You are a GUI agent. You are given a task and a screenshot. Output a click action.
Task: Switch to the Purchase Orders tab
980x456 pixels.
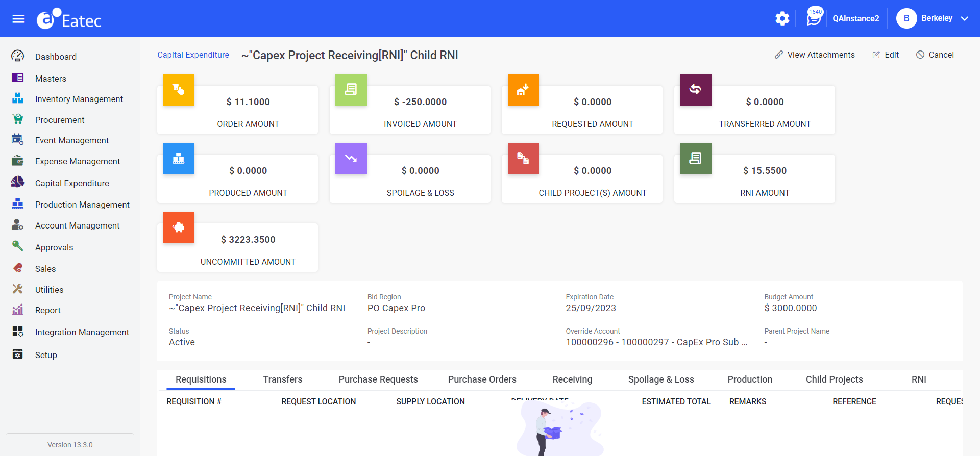[x=482, y=379]
